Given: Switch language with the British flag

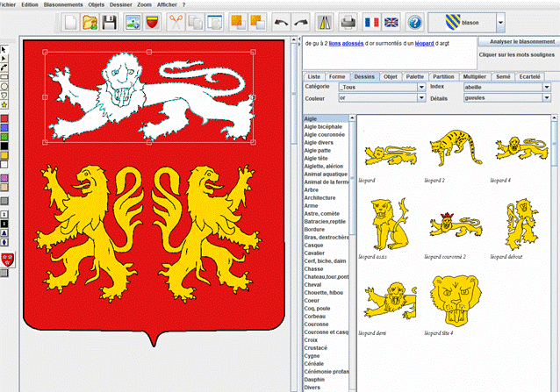Looking at the screenshot, I should (x=391, y=21).
